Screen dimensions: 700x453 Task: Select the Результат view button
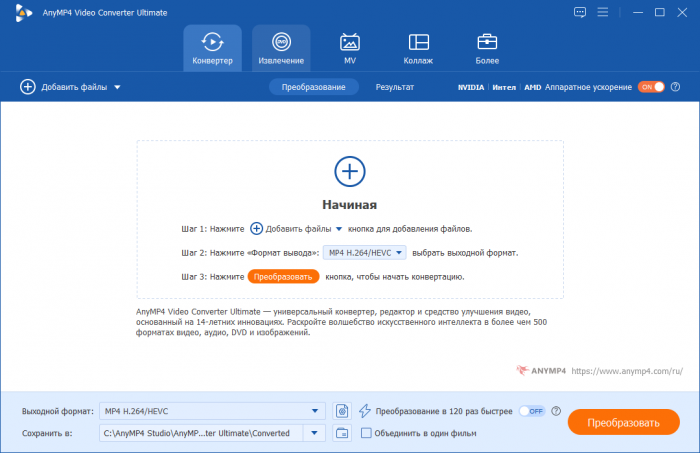point(395,87)
